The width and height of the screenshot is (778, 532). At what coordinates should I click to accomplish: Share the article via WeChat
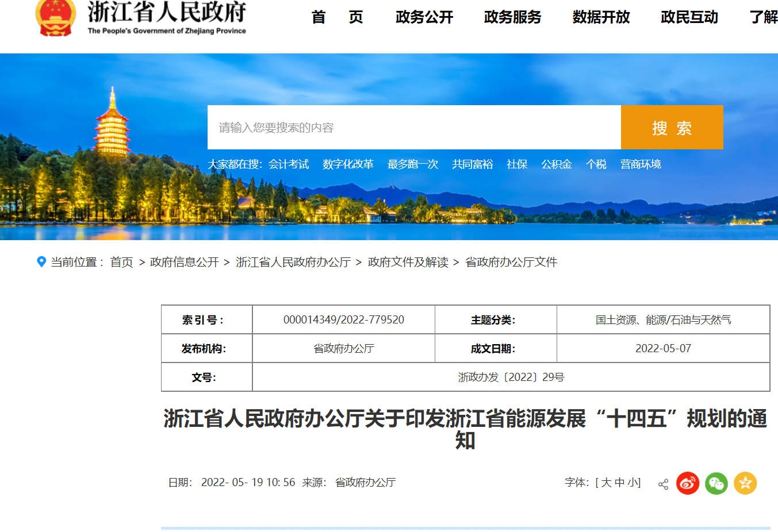717,483
